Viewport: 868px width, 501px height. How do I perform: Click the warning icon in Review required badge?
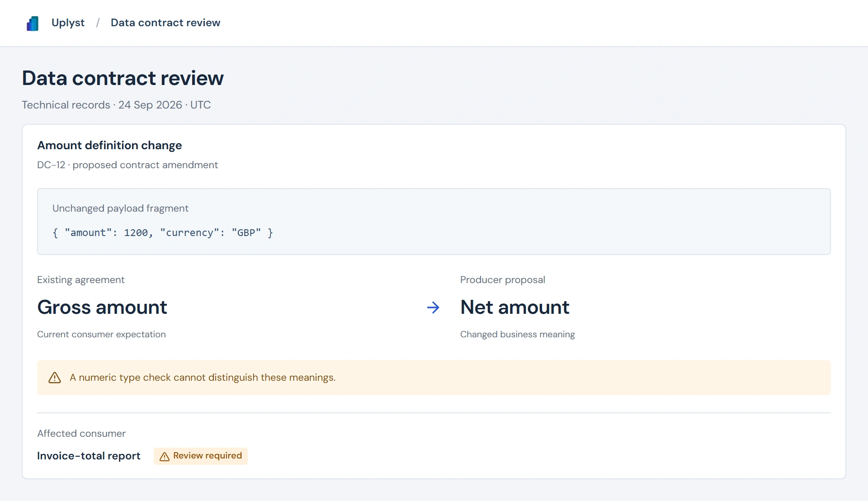(x=165, y=456)
